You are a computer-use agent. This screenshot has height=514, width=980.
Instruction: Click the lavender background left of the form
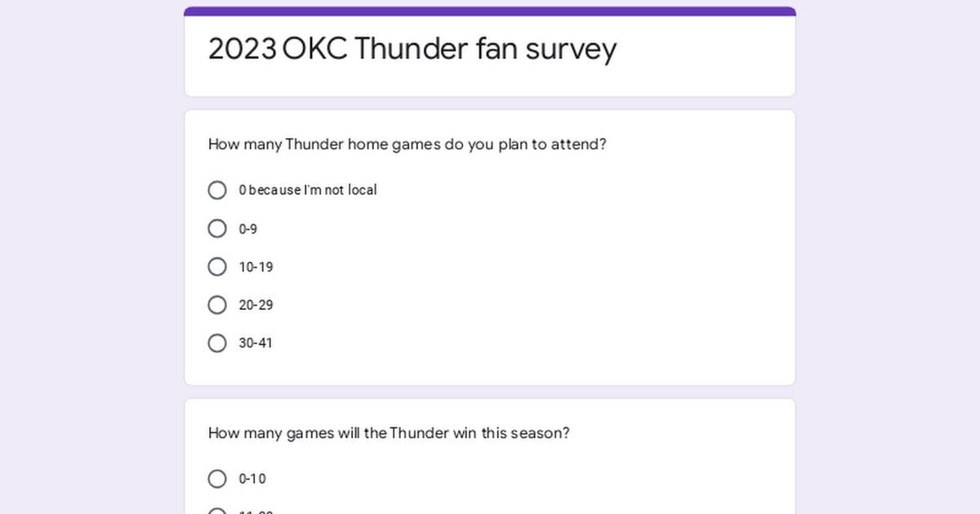tap(90, 261)
